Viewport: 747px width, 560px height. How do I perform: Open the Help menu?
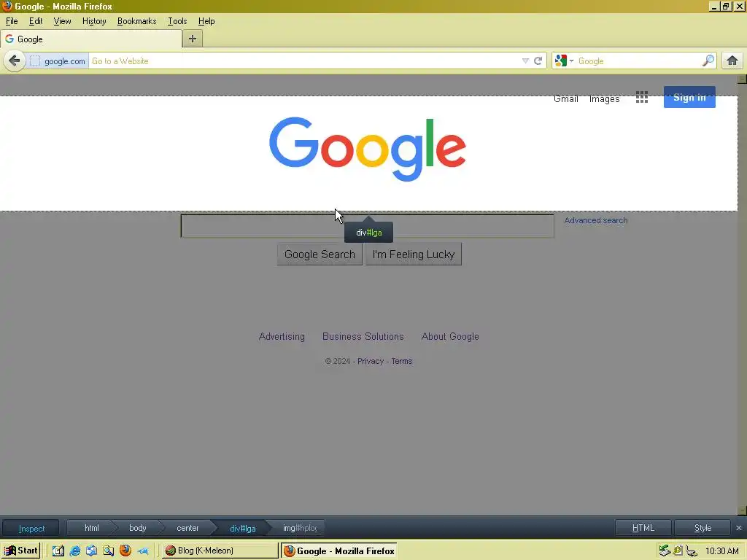coord(206,21)
